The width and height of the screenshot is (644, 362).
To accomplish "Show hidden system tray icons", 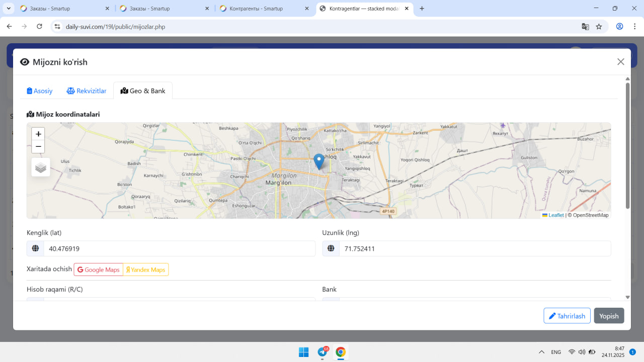I will point(541,352).
